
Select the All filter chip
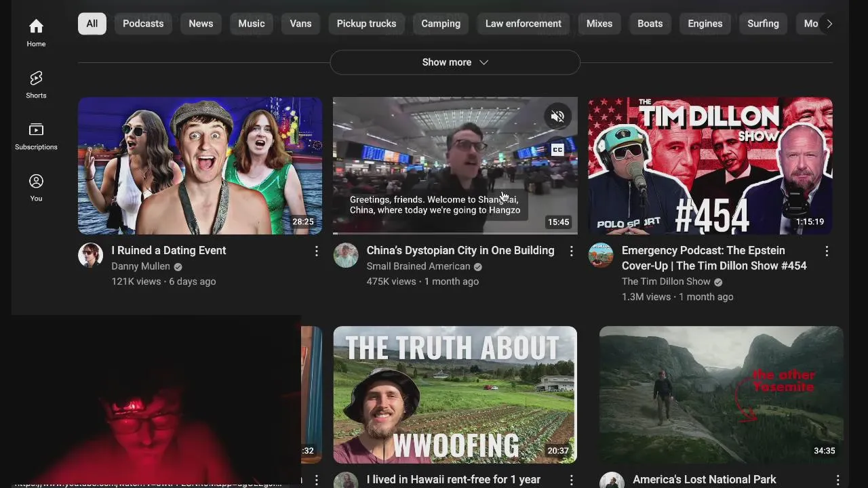coord(92,24)
